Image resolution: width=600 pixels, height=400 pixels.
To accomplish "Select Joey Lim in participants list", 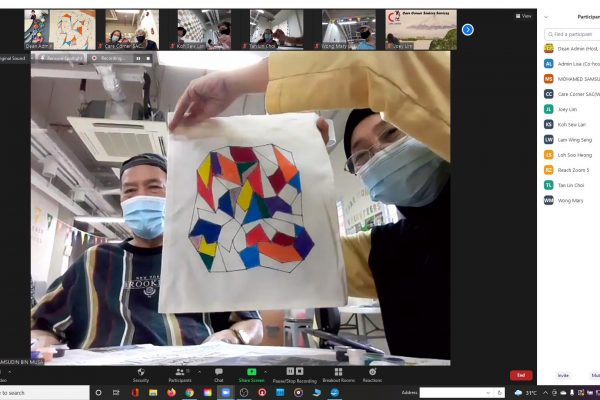I will 572,109.
